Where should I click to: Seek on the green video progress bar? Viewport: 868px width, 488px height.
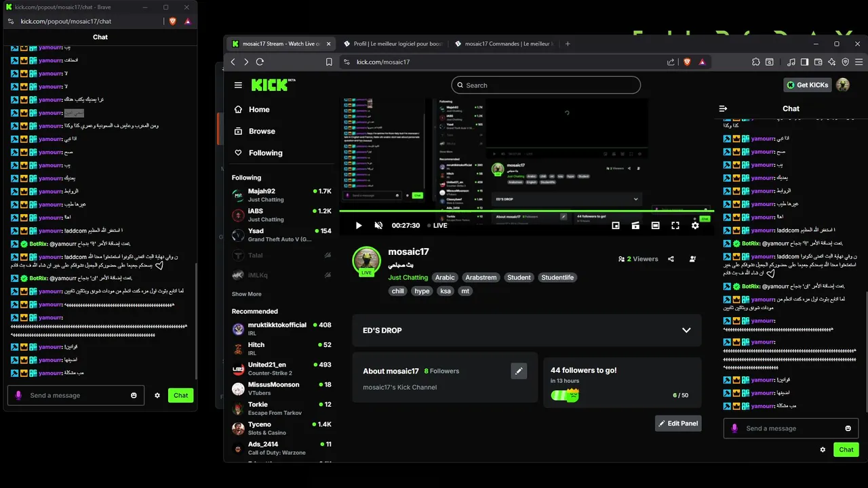[x=526, y=211]
